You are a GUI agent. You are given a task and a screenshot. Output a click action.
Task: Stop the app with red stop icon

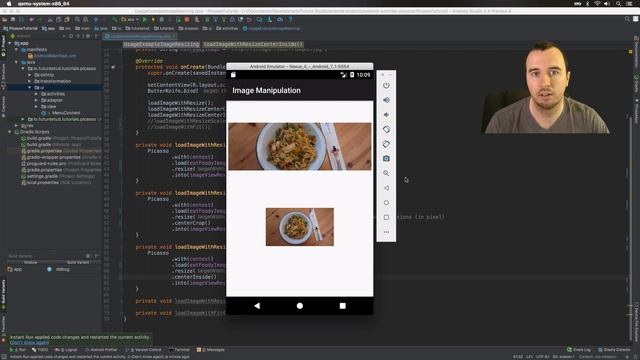pos(187,19)
